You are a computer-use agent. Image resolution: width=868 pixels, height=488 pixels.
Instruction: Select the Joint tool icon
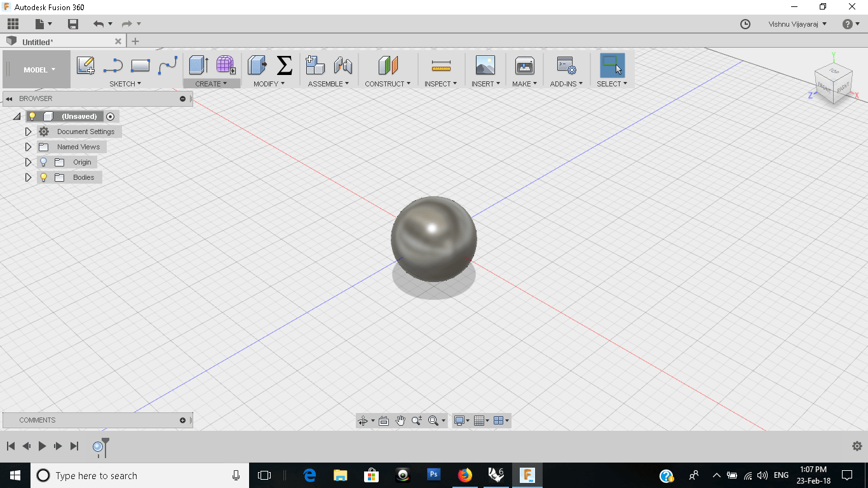click(343, 65)
